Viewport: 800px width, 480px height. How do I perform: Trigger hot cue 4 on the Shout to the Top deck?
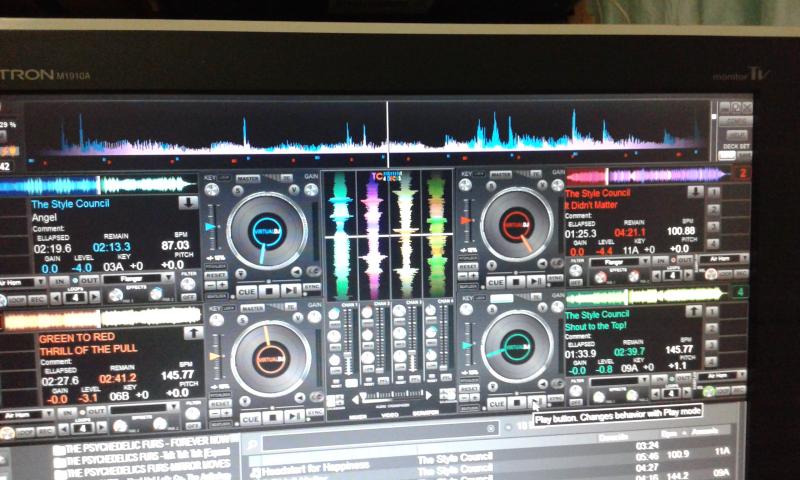(x=713, y=362)
